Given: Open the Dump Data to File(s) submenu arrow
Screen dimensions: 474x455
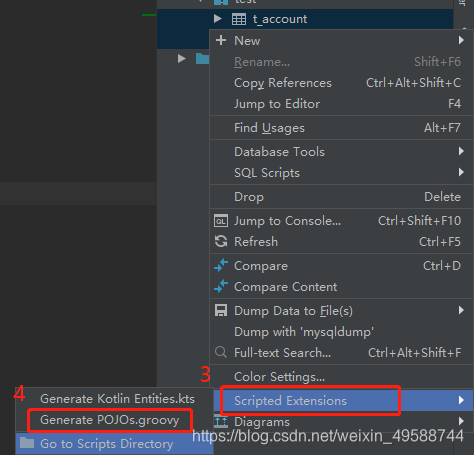Looking at the screenshot, I should click(461, 310).
